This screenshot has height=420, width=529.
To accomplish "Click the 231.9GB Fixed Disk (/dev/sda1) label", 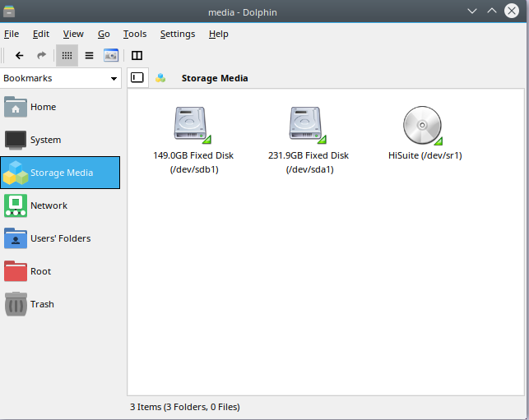I will pyautogui.click(x=309, y=162).
